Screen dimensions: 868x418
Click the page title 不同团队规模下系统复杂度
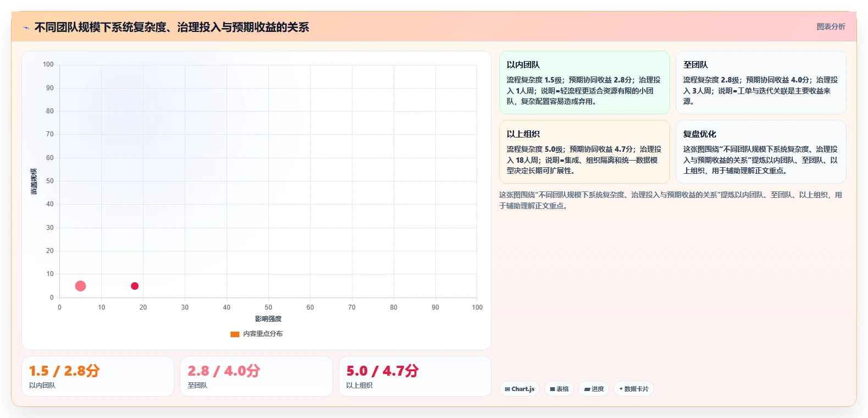[x=172, y=27]
